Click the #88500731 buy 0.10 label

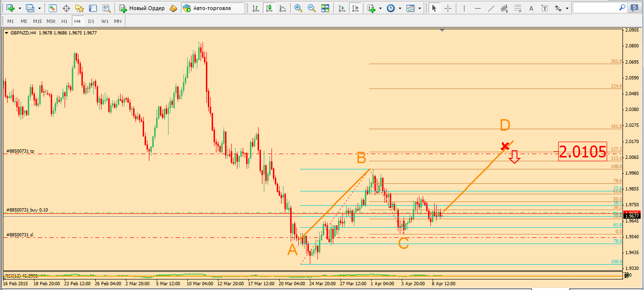tap(27, 210)
